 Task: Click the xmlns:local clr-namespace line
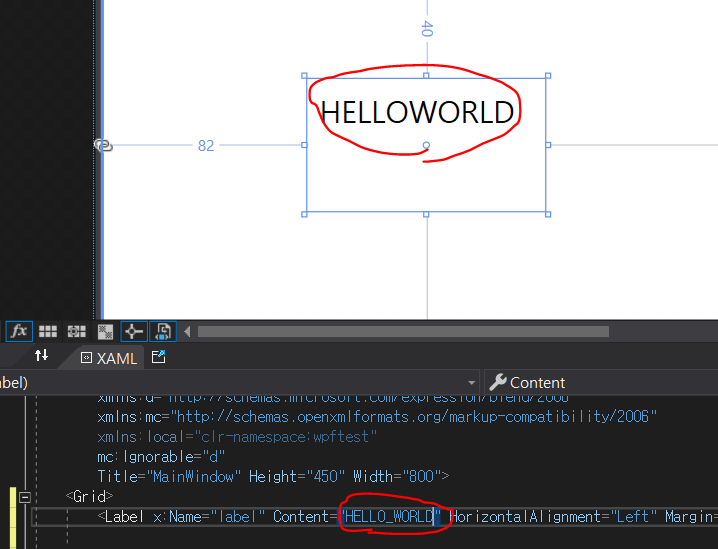(x=237, y=437)
